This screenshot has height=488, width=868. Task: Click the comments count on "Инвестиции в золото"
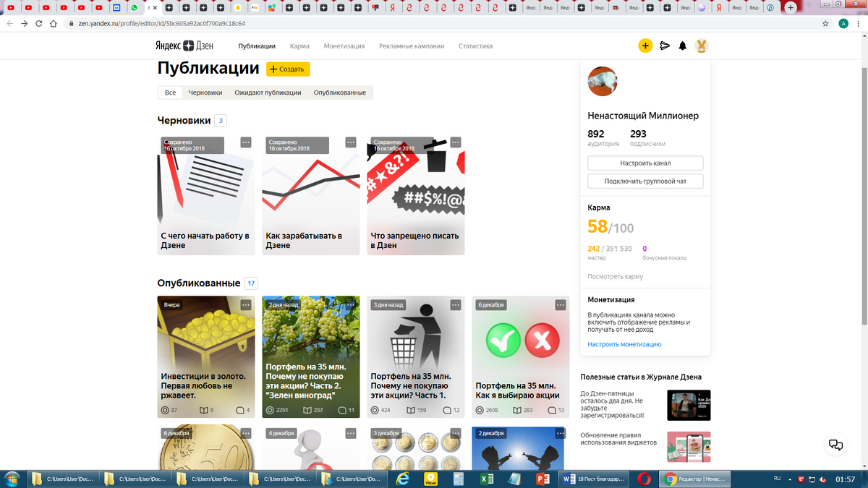(242, 410)
